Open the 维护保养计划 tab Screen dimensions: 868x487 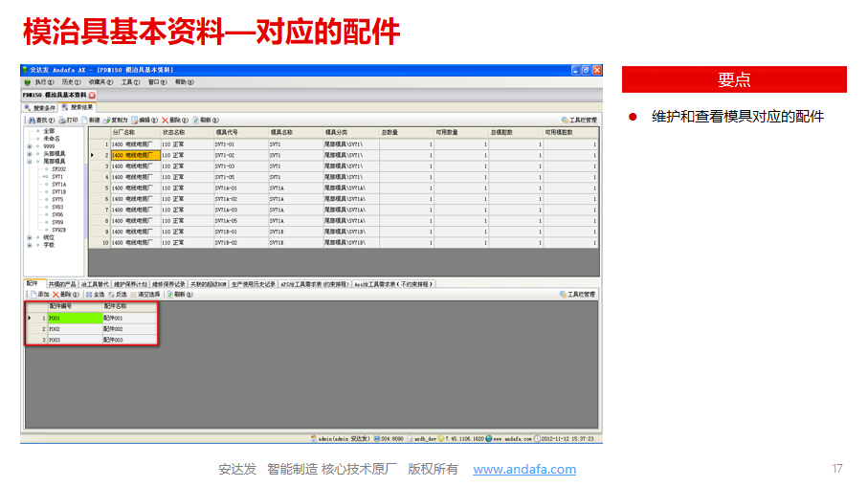(x=131, y=284)
